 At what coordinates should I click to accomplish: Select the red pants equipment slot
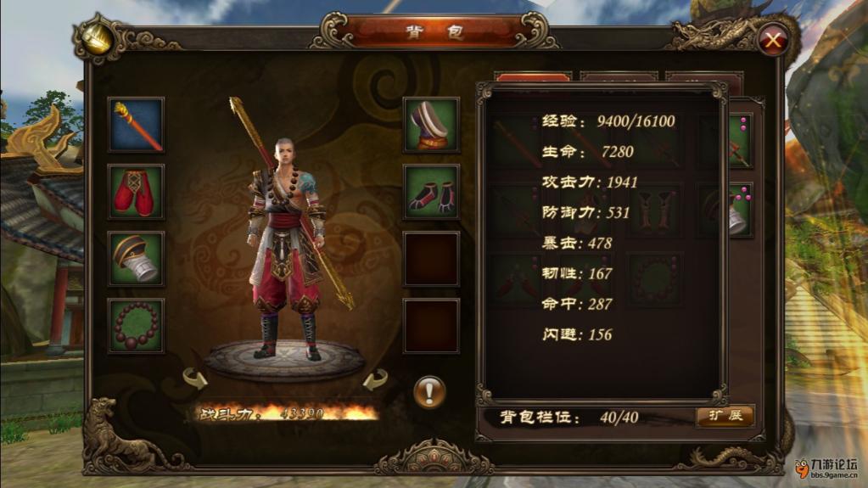(136, 192)
